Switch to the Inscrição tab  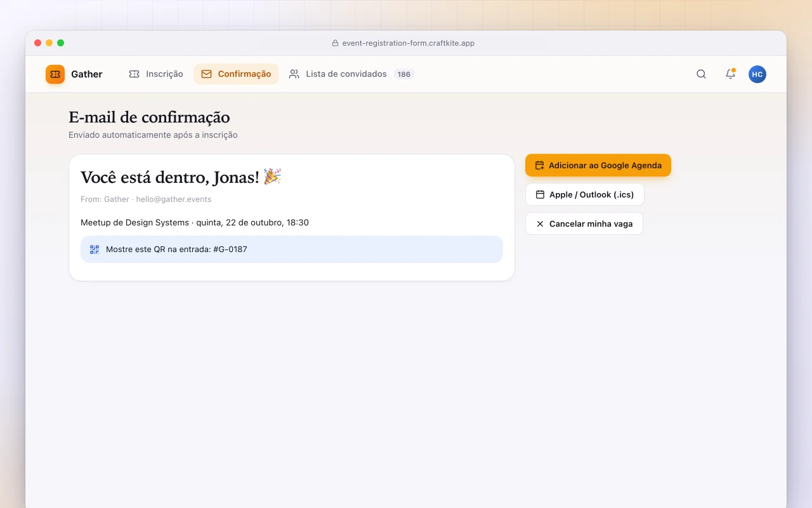(155, 74)
